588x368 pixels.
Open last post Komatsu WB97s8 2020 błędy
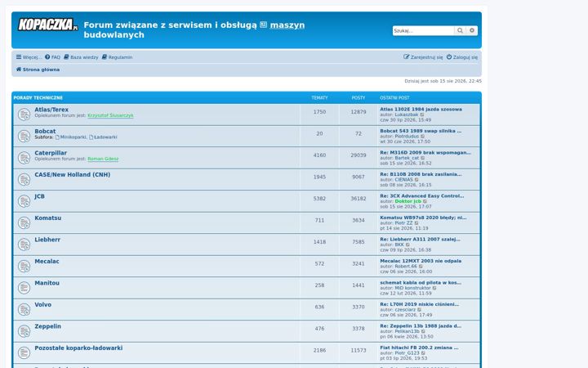pyautogui.click(x=423, y=218)
